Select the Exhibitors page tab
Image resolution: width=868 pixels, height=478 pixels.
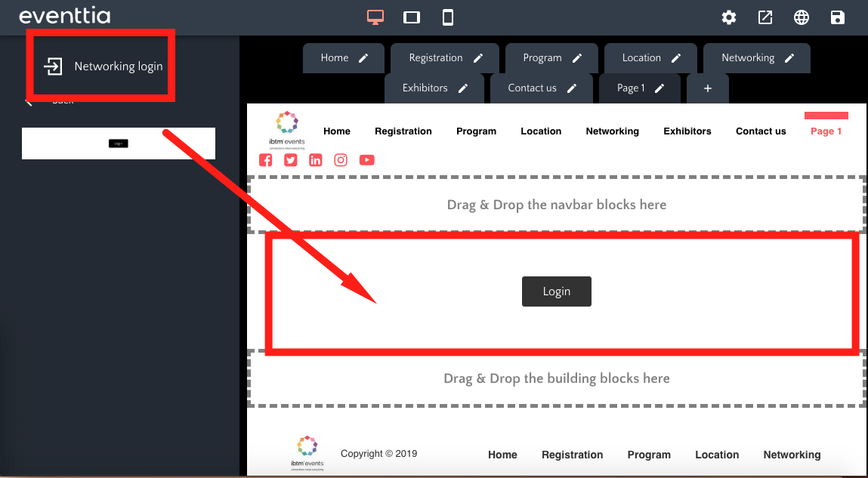425,88
